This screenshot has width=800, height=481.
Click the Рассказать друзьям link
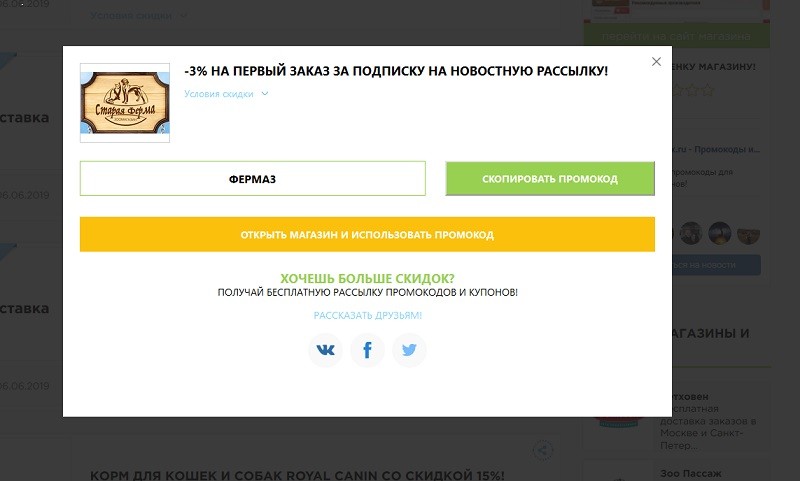click(x=367, y=315)
